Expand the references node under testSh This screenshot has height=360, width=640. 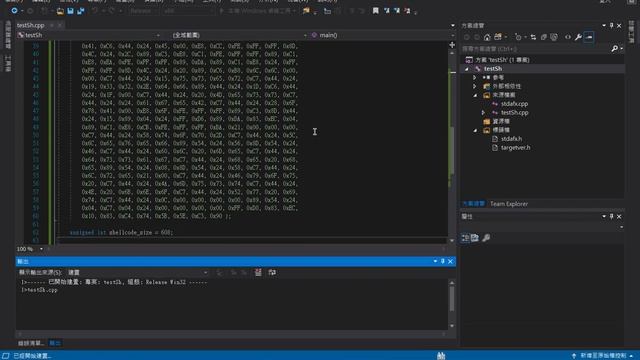coord(475,78)
